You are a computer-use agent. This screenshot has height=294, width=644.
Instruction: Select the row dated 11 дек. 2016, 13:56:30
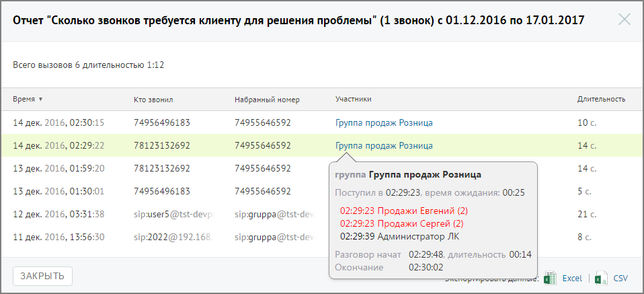pos(322,237)
